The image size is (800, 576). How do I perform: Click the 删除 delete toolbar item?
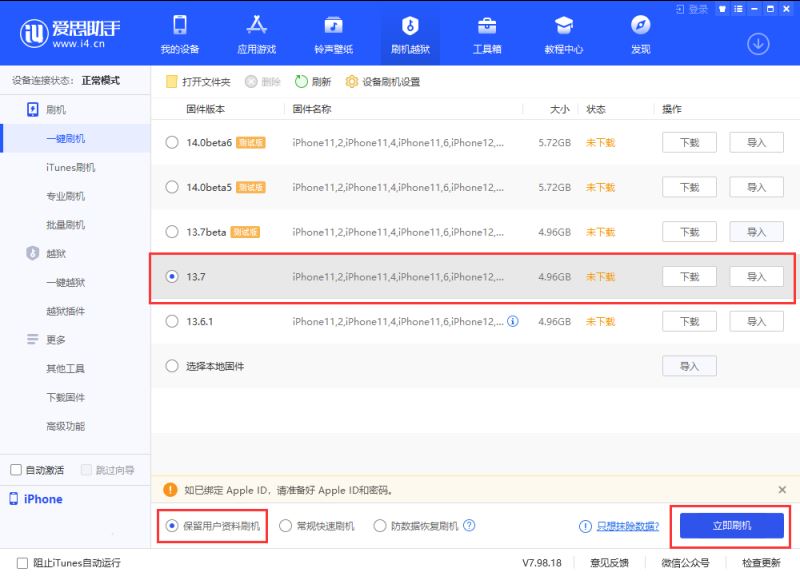(x=263, y=82)
